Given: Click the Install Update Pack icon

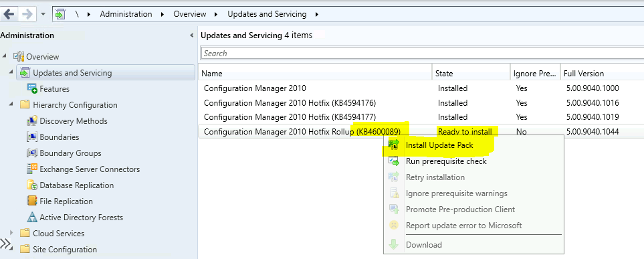Looking at the screenshot, I should click(394, 145).
